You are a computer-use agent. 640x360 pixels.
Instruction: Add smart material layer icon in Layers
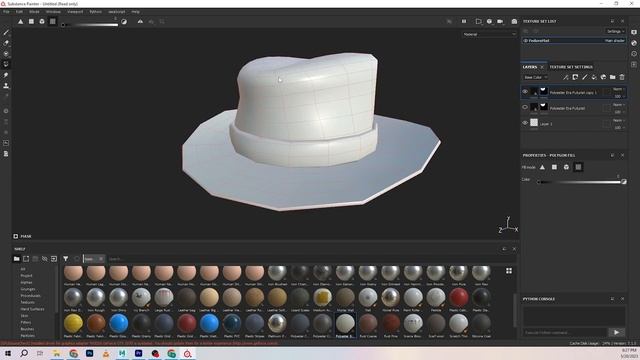click(603, 77)
